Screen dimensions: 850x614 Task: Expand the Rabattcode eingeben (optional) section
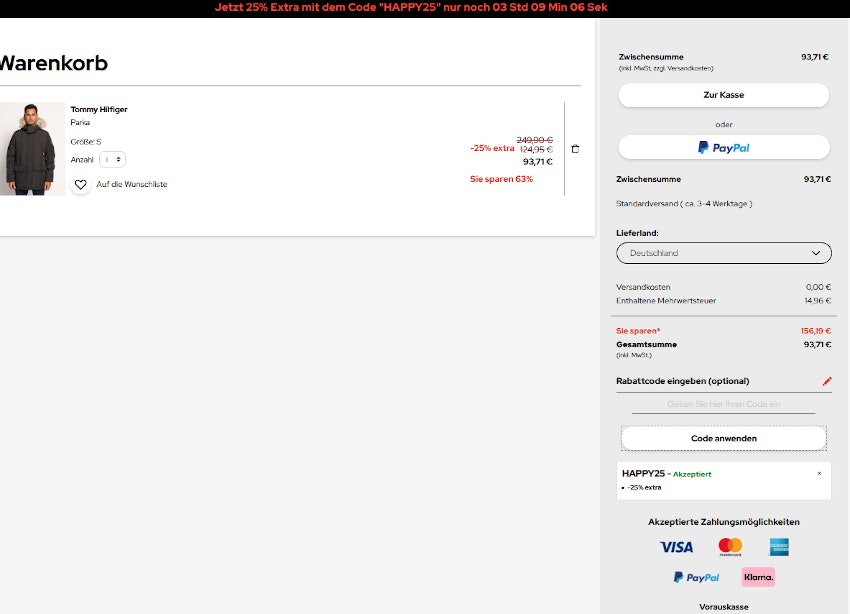click(683, 381)
